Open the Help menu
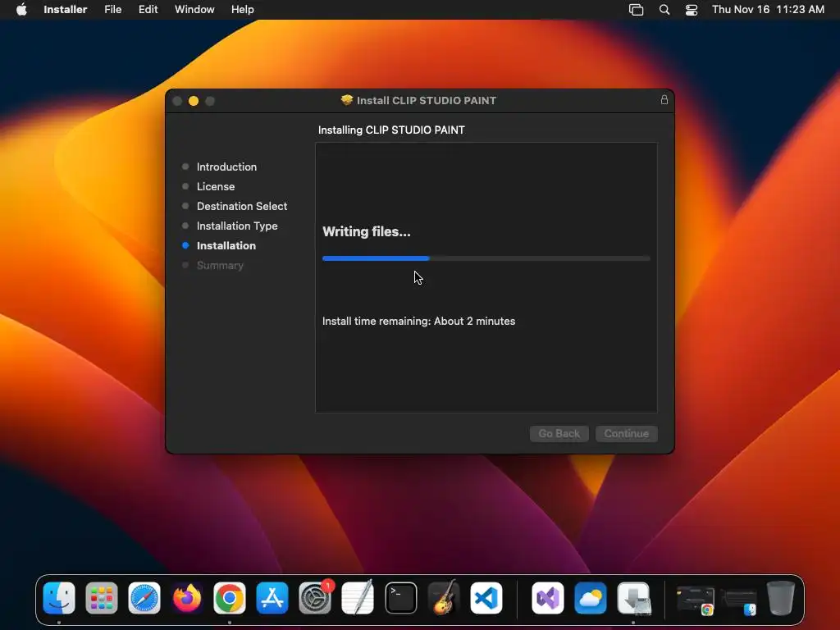Image resolution: width=840 pixels, height=630 pixels. tap(243, 9)
